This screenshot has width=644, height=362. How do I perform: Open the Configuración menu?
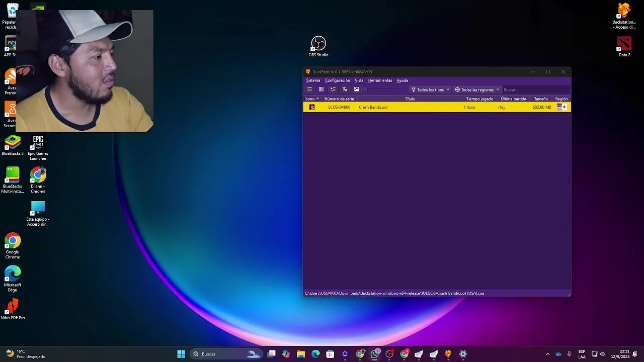tap(338, 80)
